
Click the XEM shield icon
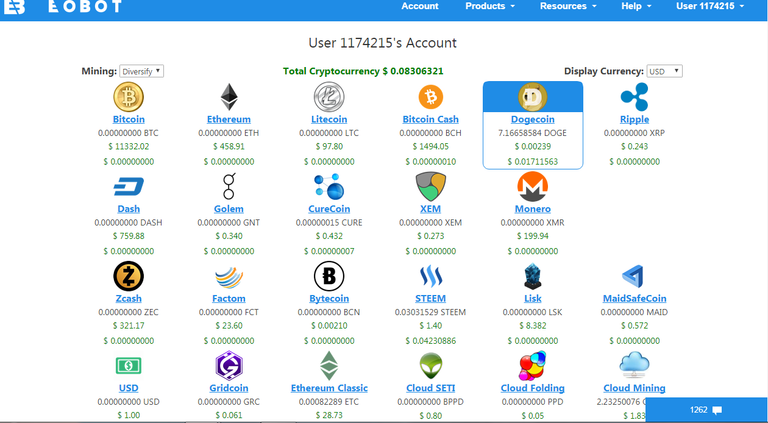pos(431,187)
